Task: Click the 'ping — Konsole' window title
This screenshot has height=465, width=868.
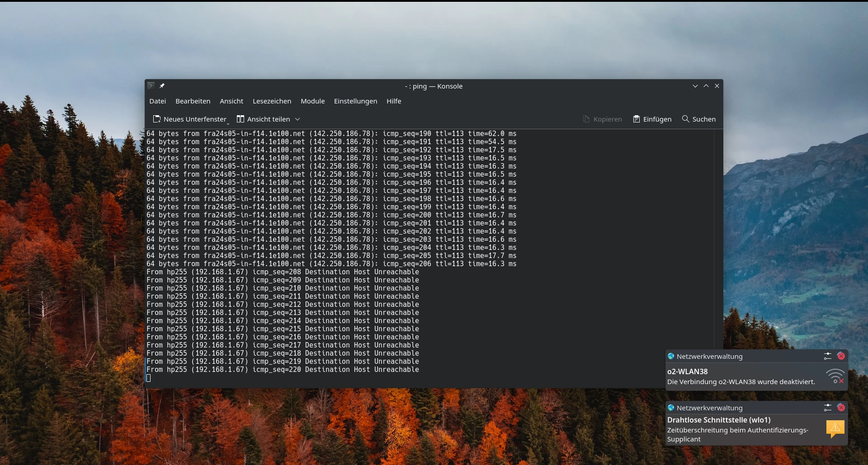Action: click(x=434, y=86)
